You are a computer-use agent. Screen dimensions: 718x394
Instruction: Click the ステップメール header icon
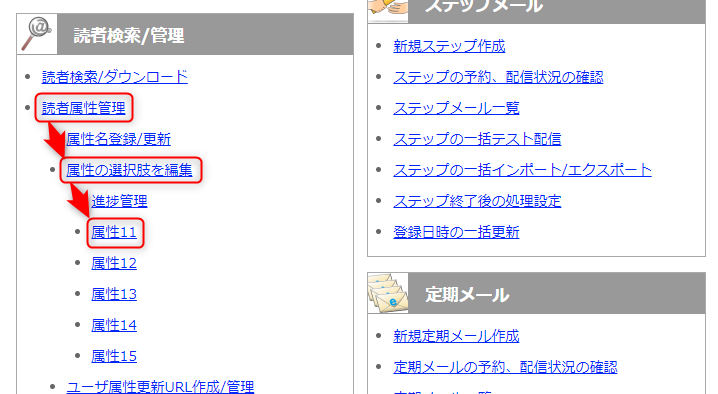coord(388,10)
